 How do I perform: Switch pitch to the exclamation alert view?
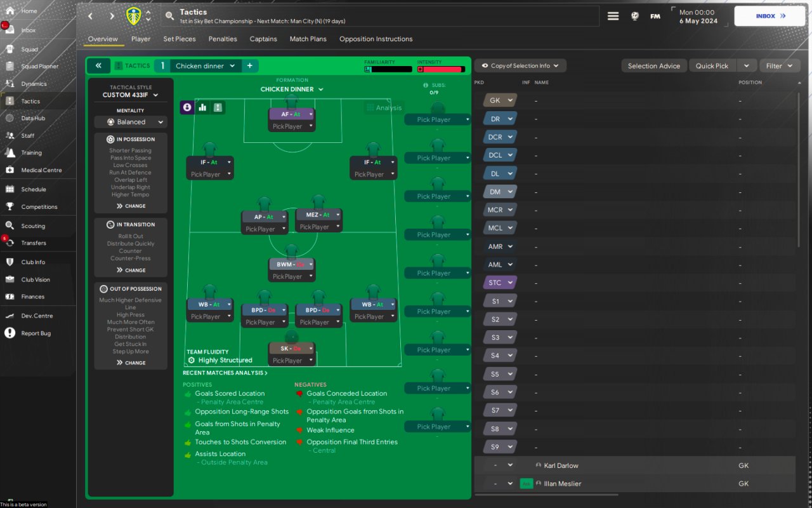tap(218, 107)
